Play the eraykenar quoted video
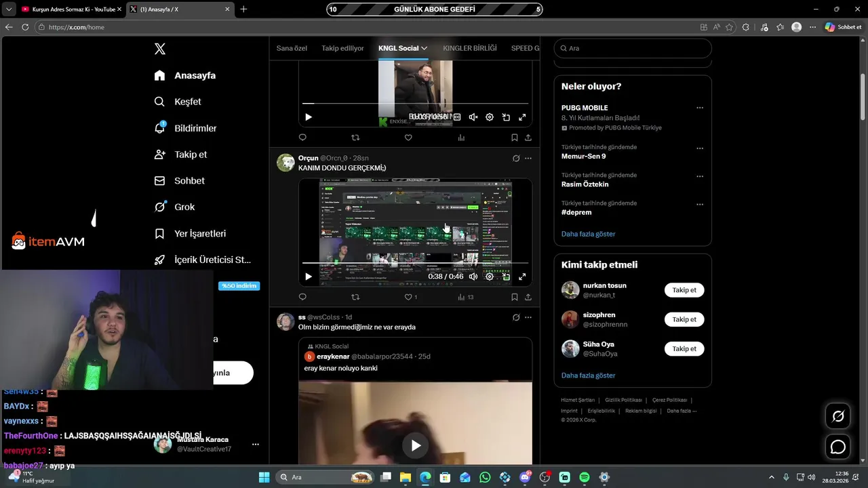This screenshot has width=868, height=488. 416,445
